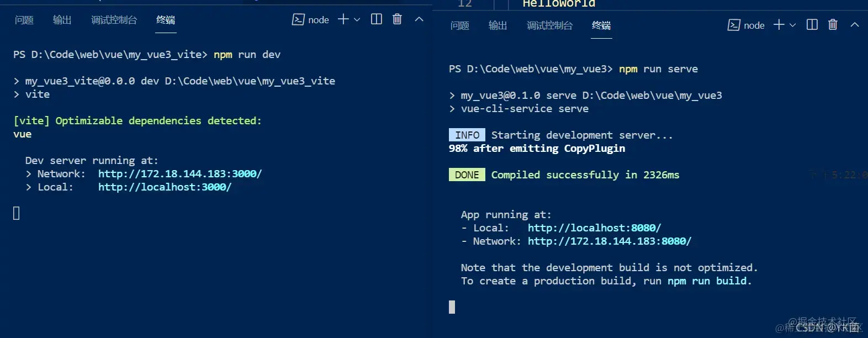Open the 调试控制台 tab in left panel

point(114,20)
